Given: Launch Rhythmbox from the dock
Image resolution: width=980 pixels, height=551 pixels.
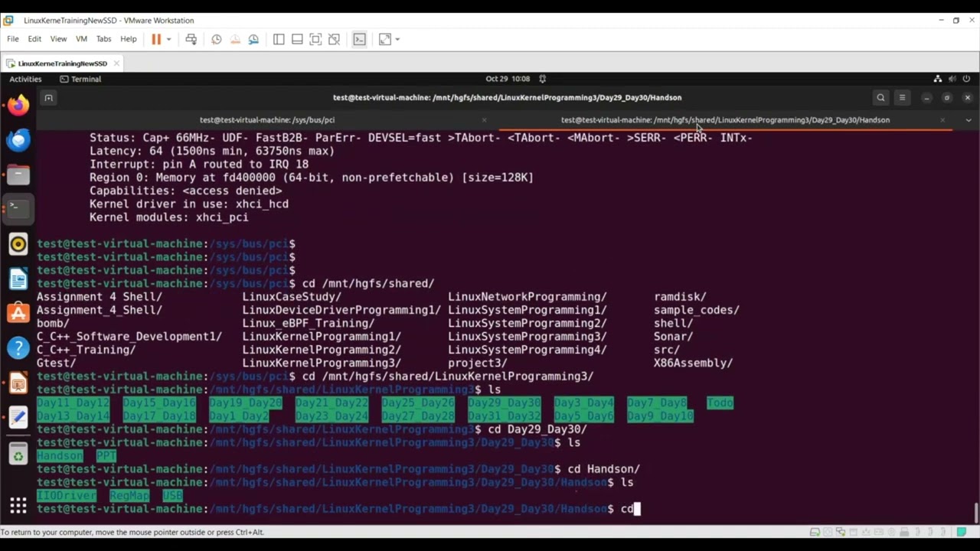Looking at the screenshot, I should pos(18,244).
